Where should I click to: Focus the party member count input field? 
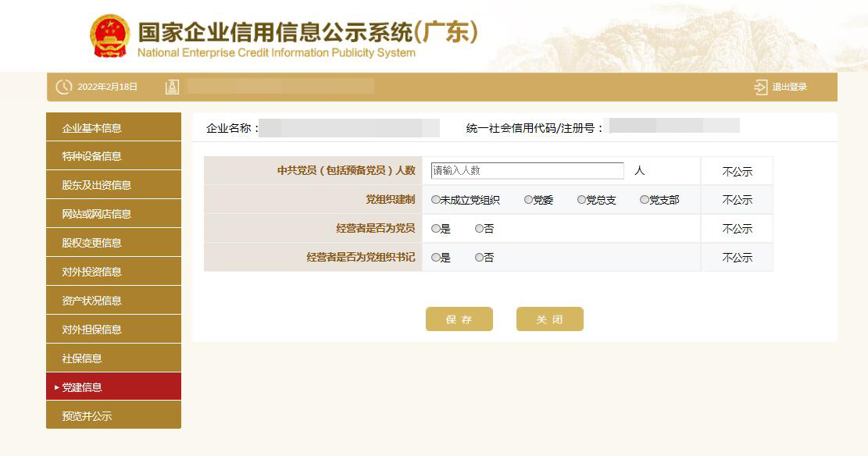pyautogui.click(x=527, y=170)
